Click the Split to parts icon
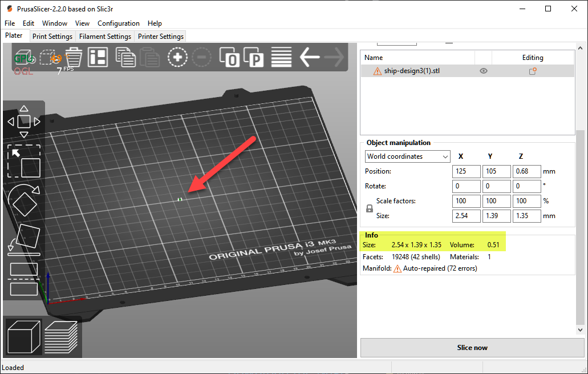The height and width of the screenshot is (374, 588). tap(254, 57)
